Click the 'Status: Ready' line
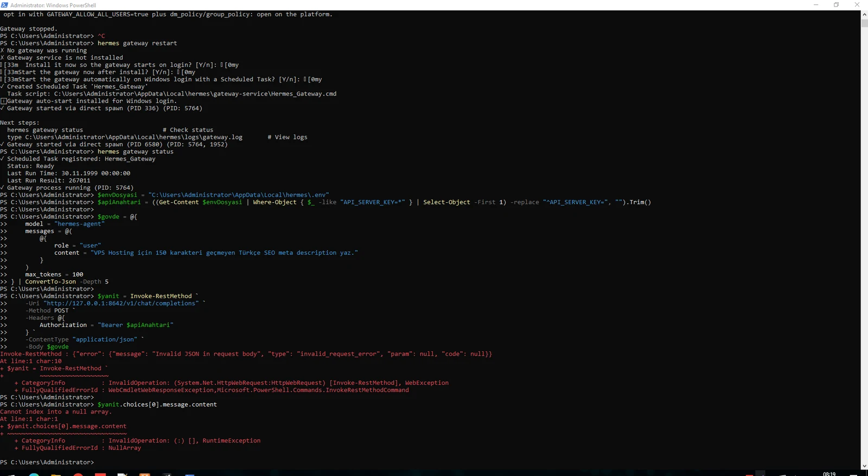868x476 pixels. tap(30, 166)
